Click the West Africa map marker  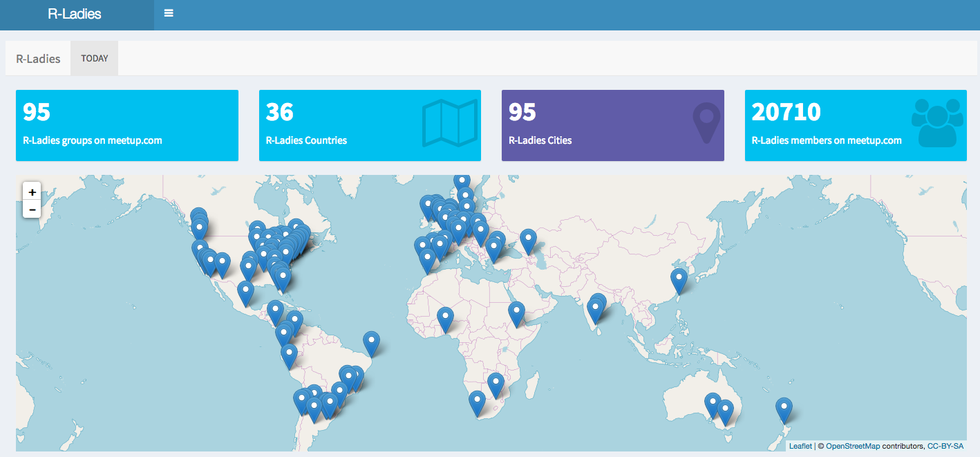pos(446,319)
